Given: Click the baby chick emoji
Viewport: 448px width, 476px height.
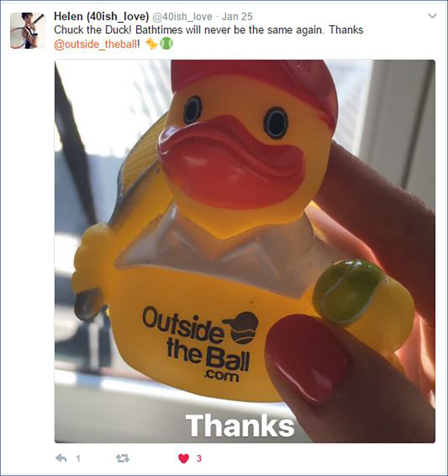Looking at the screenshot, I should (x=152, y=44).
